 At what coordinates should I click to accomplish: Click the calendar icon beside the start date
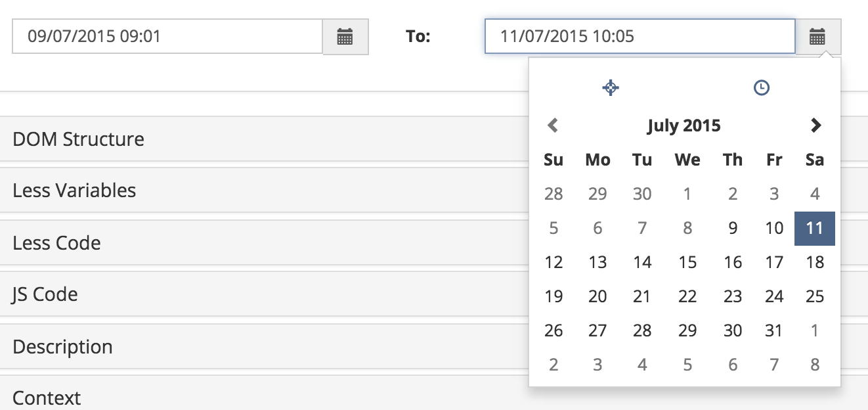pyautogui.click(x=345, y=37)
